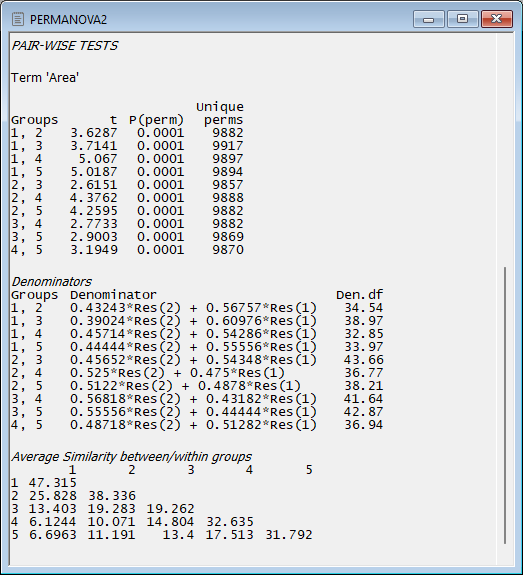Click the 'P(perm)' column header
The width and height of the screenshot is (523, 575).
(156, 120)
